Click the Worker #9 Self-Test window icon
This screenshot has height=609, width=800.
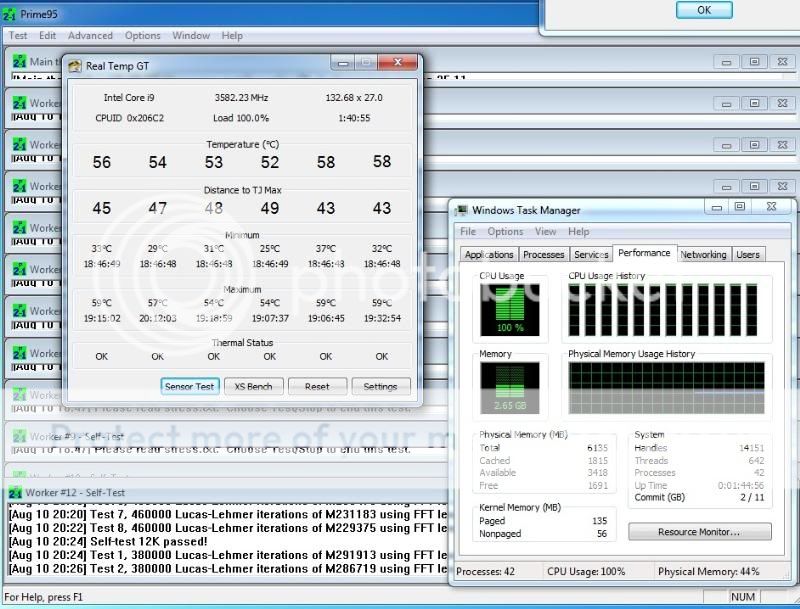click(17, 436)
